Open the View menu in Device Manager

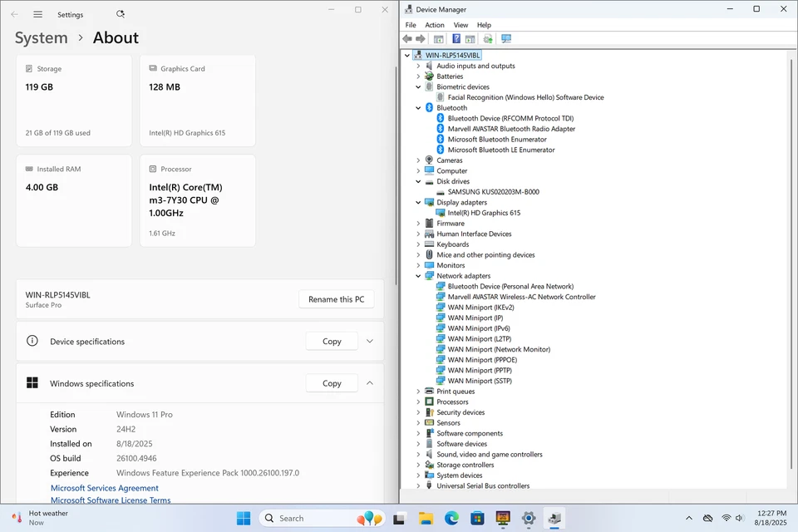pyautogui.click(x=461, y=24)
